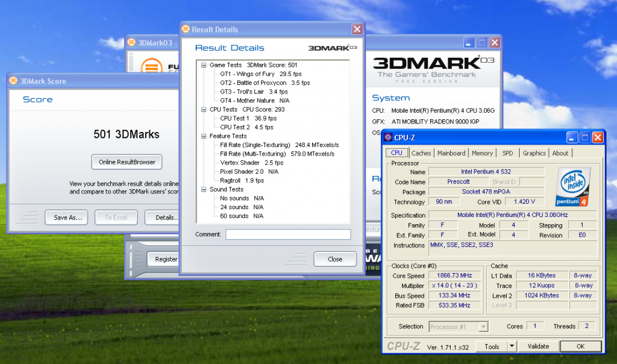This screenshot has width=617, height=364.
Task: Click the Futuremark orange logo in 3DMark03 window
Action: click(x=151, y=66)
